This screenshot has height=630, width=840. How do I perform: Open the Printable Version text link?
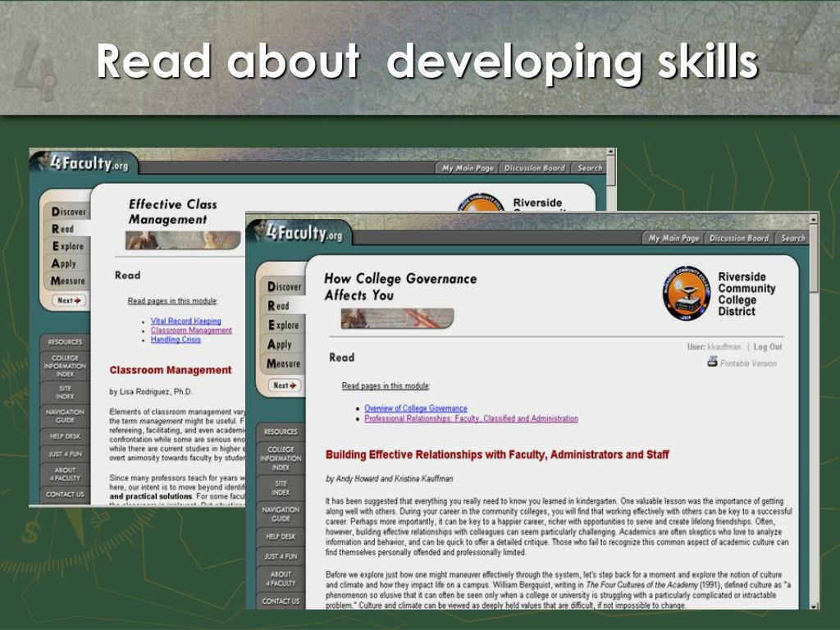pos(748,363)
